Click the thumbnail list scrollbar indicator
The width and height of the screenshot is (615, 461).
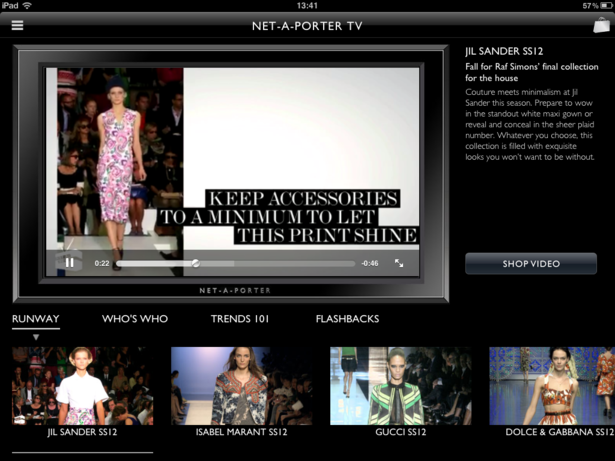[x=82, y=452]
